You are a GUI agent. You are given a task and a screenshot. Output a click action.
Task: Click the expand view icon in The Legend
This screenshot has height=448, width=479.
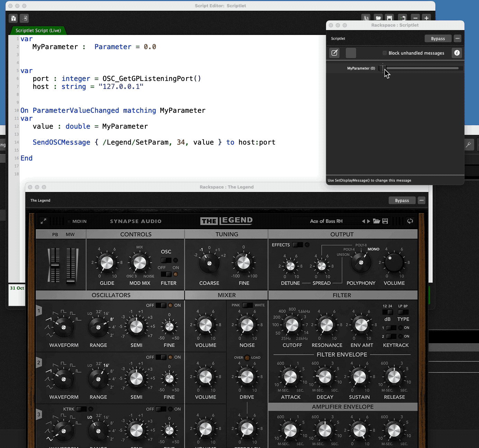click(43, 221)
